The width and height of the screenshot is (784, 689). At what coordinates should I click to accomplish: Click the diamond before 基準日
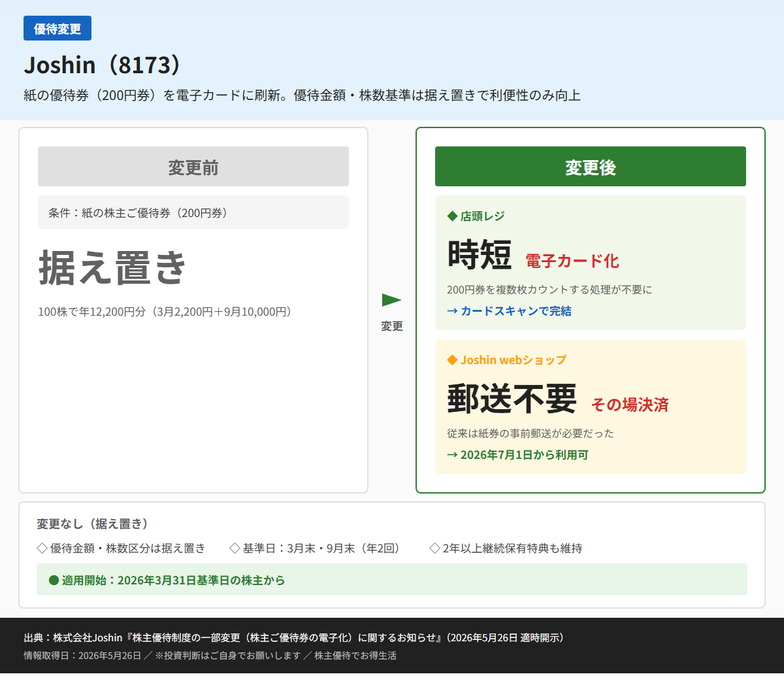235,548
